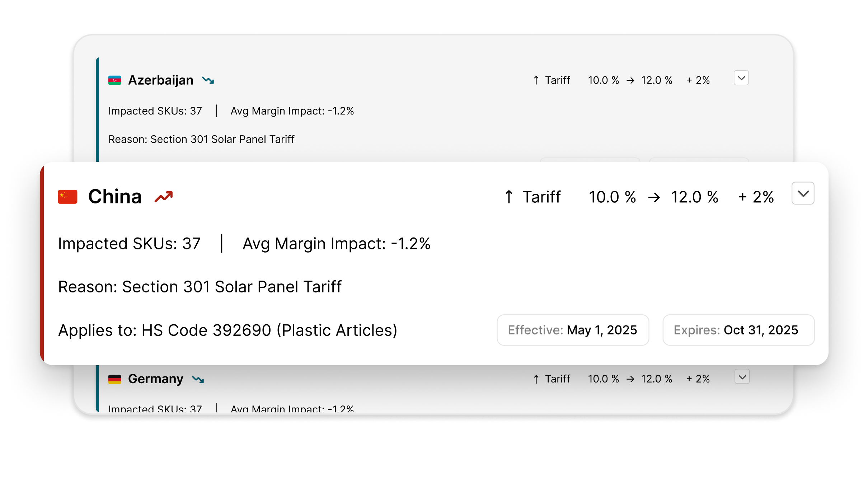The height and width of the screenshot is (479, 868).
Task: Click the Expires Oct 31, 2025 date pill
Action: 738,330
